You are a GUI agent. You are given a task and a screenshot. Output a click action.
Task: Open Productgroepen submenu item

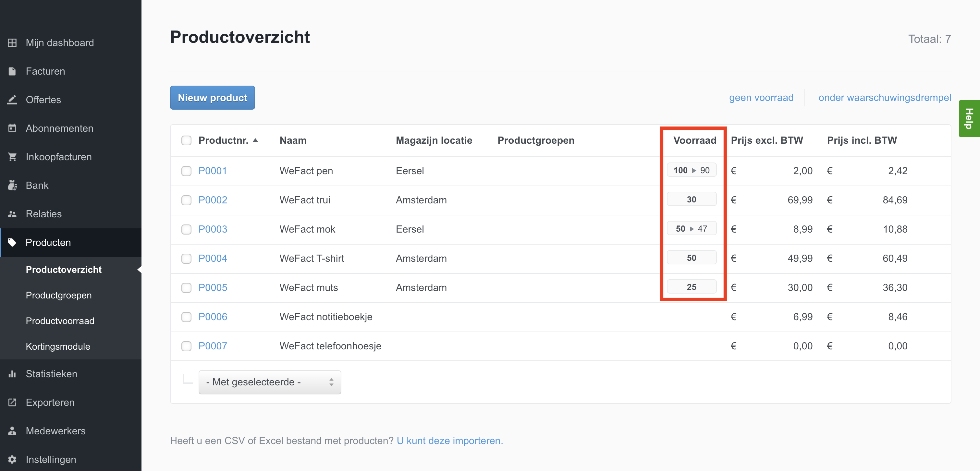(x=59, y=295)
